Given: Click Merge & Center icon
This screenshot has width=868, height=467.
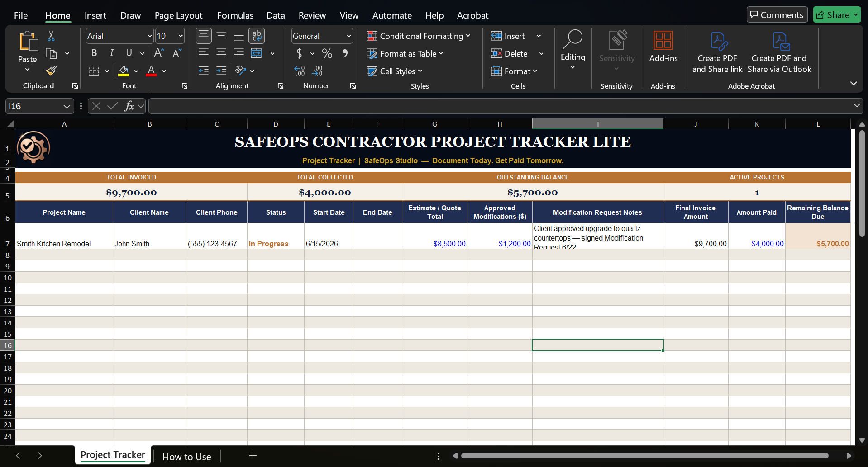Looking at the screenshot, I should point(257,53).
